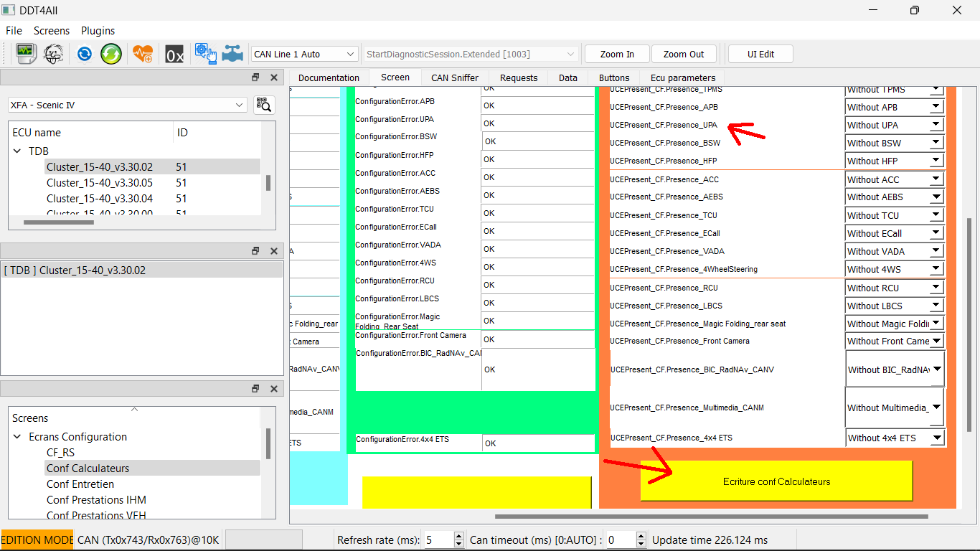Open the screen display tool icon
This screenshot has height=551, width=980.
pyautogui.click(x=27, y=53)
